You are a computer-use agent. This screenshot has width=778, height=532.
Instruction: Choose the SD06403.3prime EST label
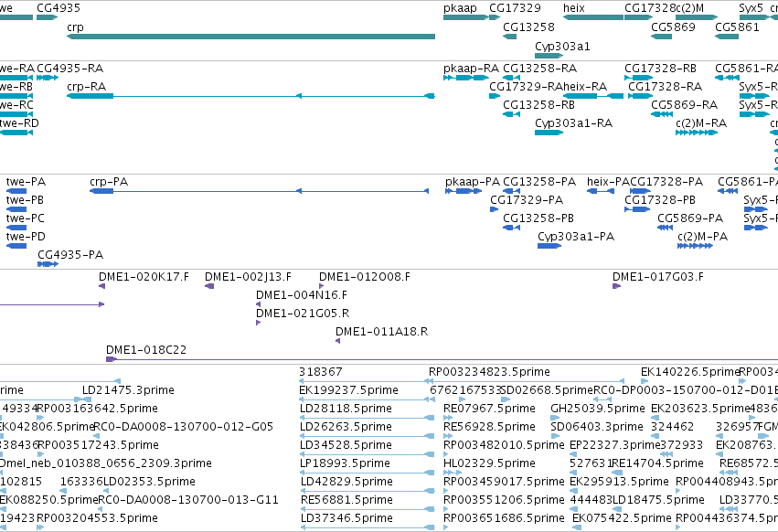[x=597, y=427]
